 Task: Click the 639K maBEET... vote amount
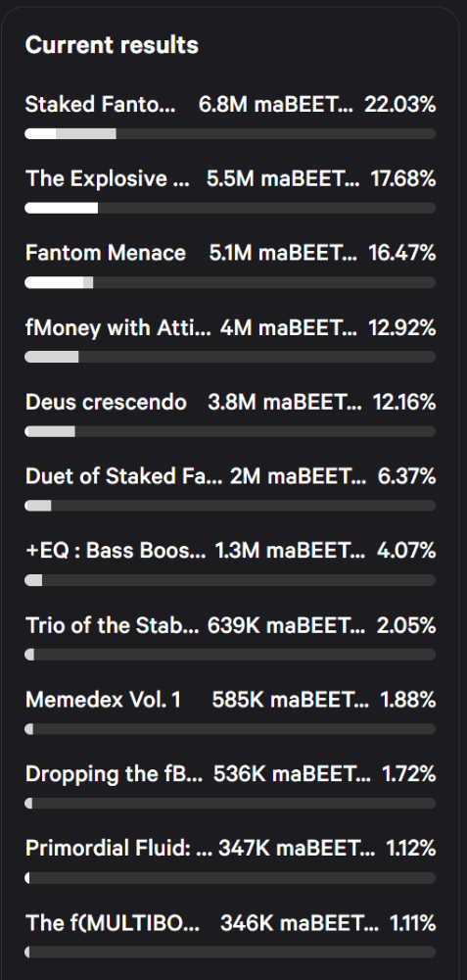click(287, 625)
